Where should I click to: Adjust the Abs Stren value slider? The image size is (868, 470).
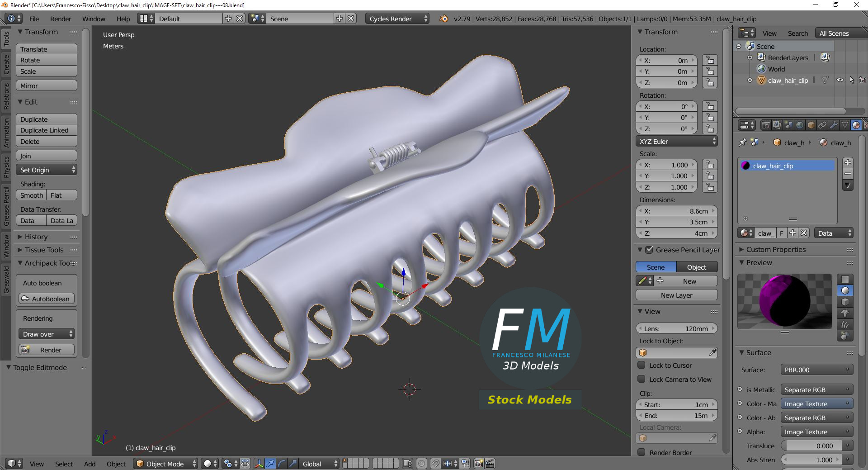811,460
